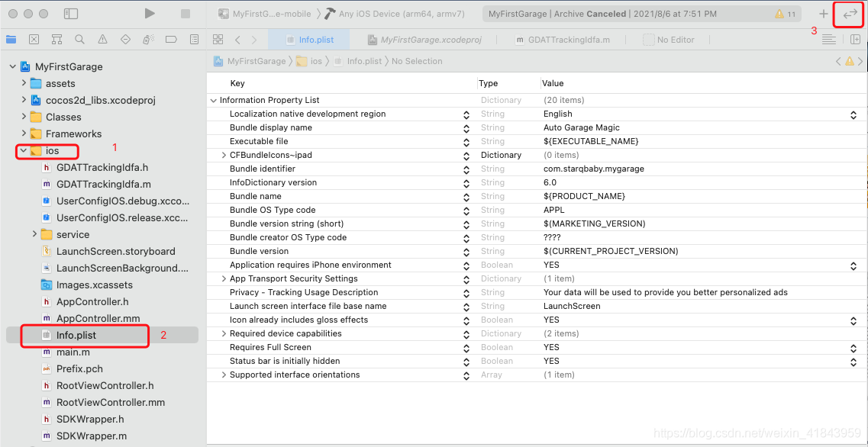Expand Supported interface orientations

[x=224, y=375]
